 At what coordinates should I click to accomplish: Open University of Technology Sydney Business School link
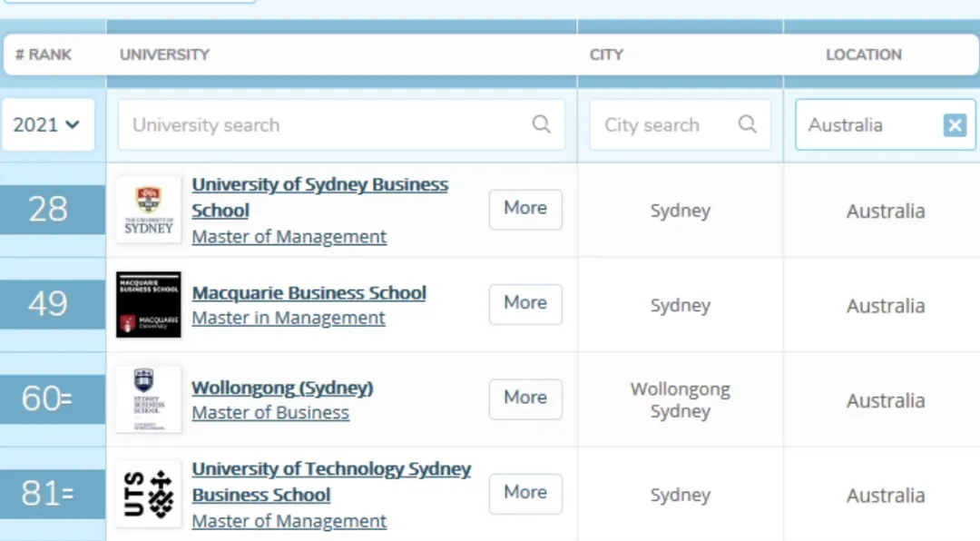tap(330, 482)
